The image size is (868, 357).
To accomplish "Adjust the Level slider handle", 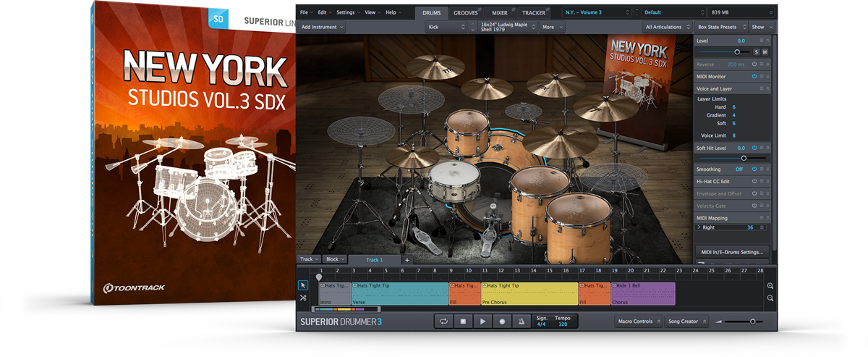I will pyautogui.click(x=738, y=52).
